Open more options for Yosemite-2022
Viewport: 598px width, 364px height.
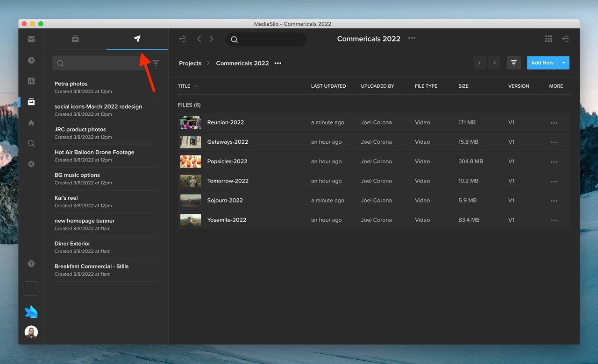554,221
